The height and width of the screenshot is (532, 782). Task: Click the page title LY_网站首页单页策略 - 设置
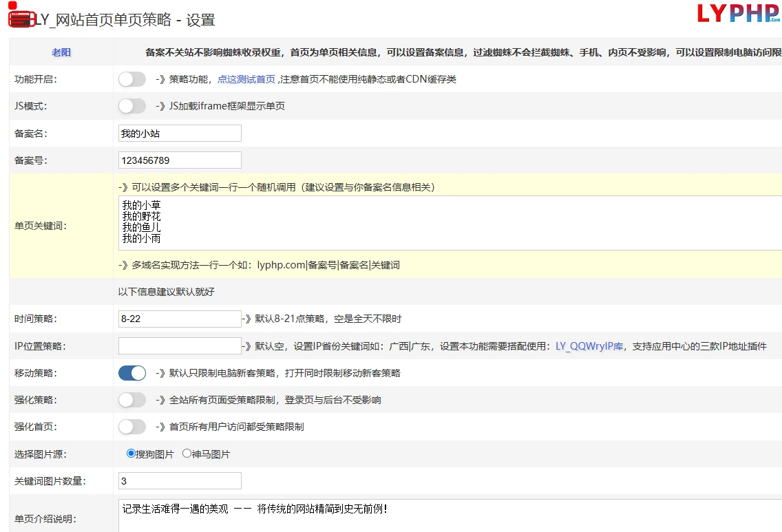125,20
